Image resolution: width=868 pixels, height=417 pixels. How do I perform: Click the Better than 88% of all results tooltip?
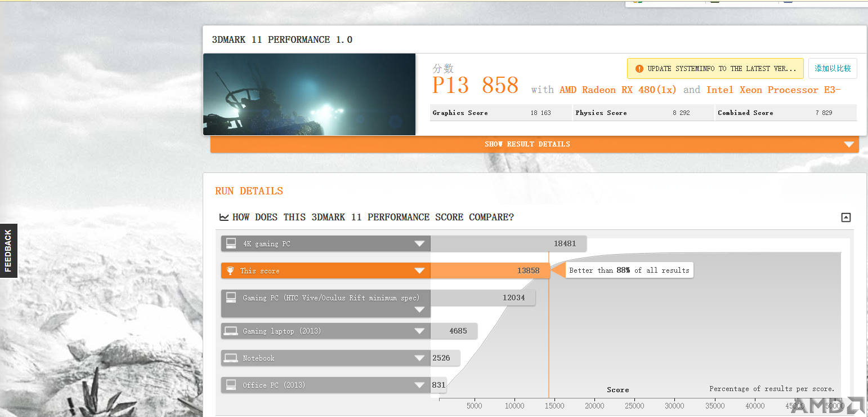(x=629, y=270)
